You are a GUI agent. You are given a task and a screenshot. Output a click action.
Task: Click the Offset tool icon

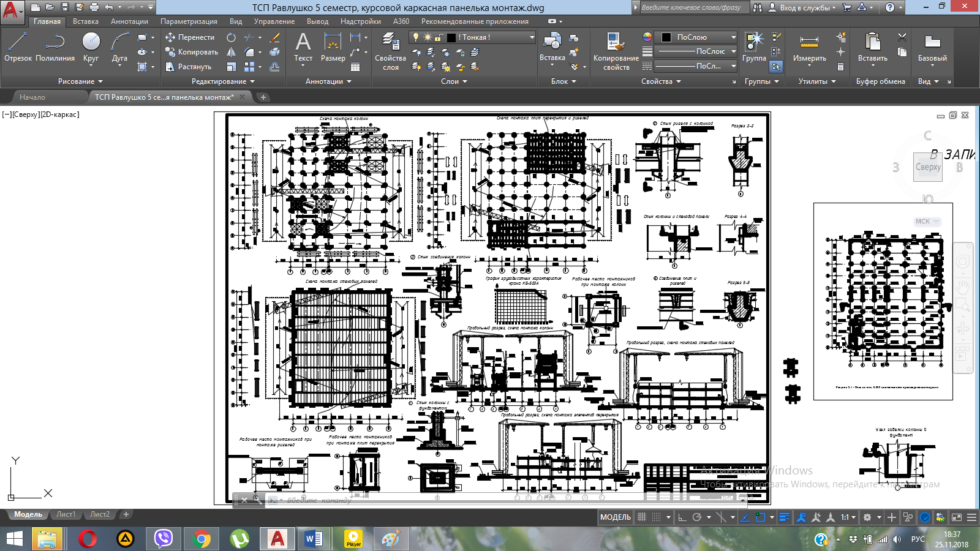275,67
